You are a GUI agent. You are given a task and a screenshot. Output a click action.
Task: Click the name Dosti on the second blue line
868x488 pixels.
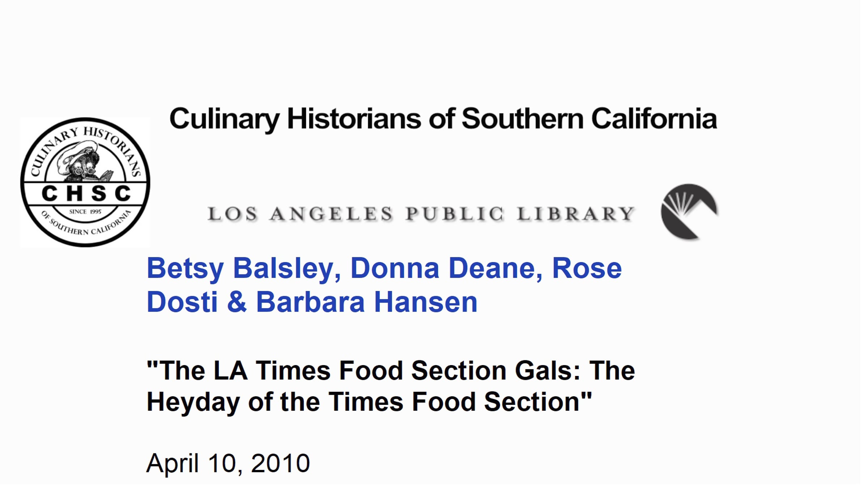coord(182,302)
